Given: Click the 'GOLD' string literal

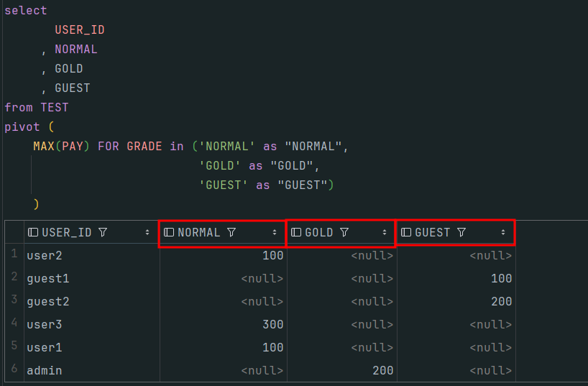Looking at the screenshot, I should 220,166.
